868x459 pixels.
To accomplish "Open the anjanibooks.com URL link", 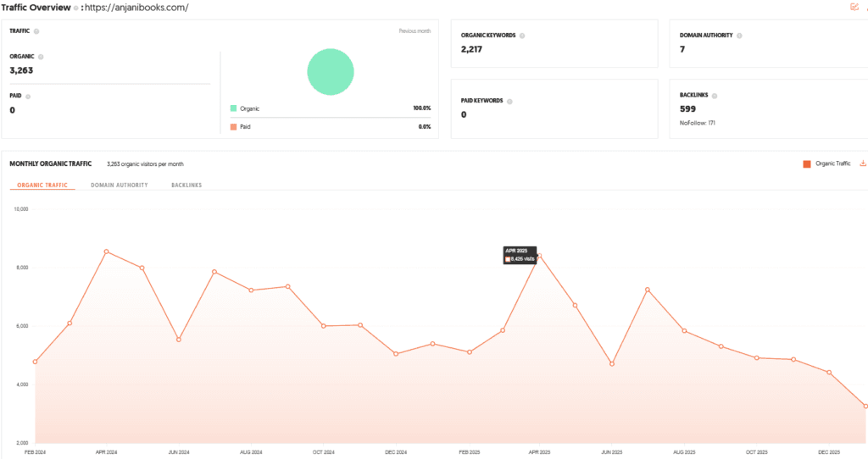I will 136,8.
